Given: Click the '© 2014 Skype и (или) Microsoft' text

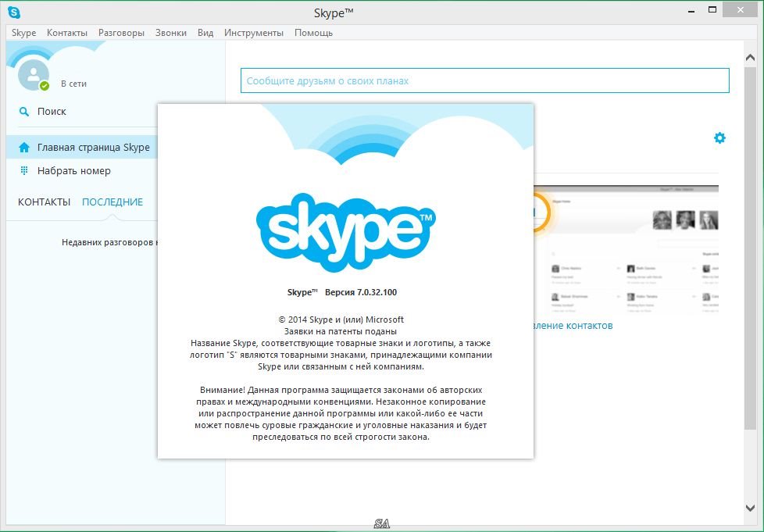Looking at the screenshot, I should point(341,320).
